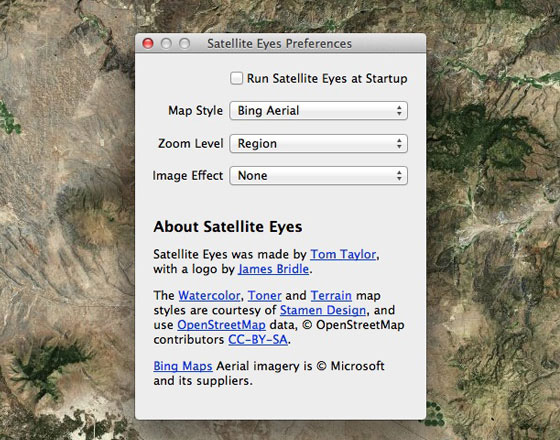Viewport: 560px width, 440px height.
Task: Open the James Bridle link
Action: (x=273, y=269)
